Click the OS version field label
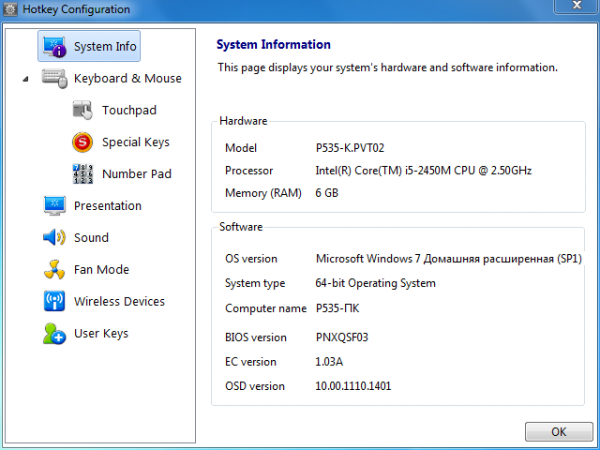 (251, 259)
